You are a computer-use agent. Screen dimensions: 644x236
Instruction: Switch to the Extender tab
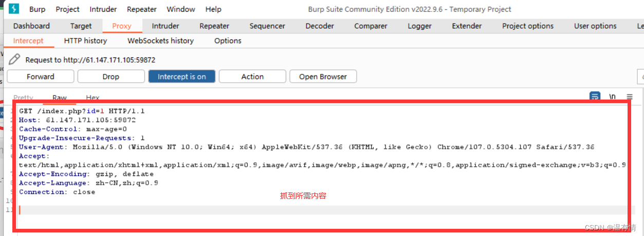(467, 26)
